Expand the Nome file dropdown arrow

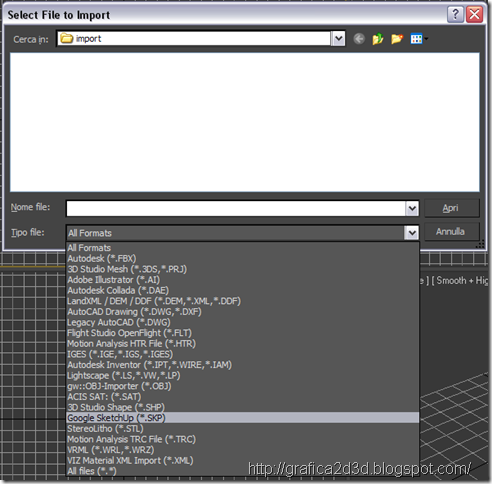coord(412,209)
